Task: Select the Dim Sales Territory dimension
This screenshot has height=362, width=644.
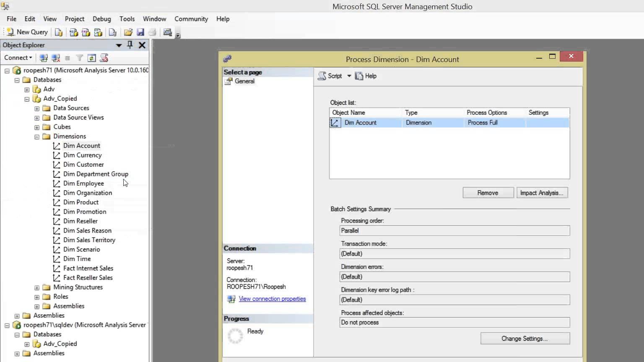Action: 89,240
